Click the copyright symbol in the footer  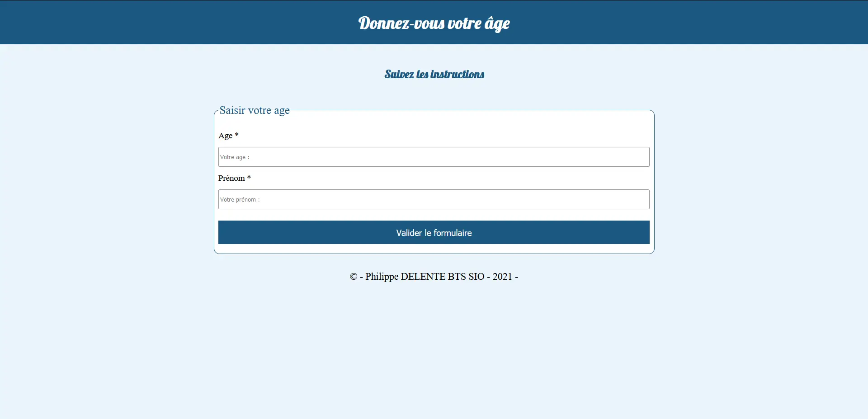pyautogui.click(x=354, y=277)
